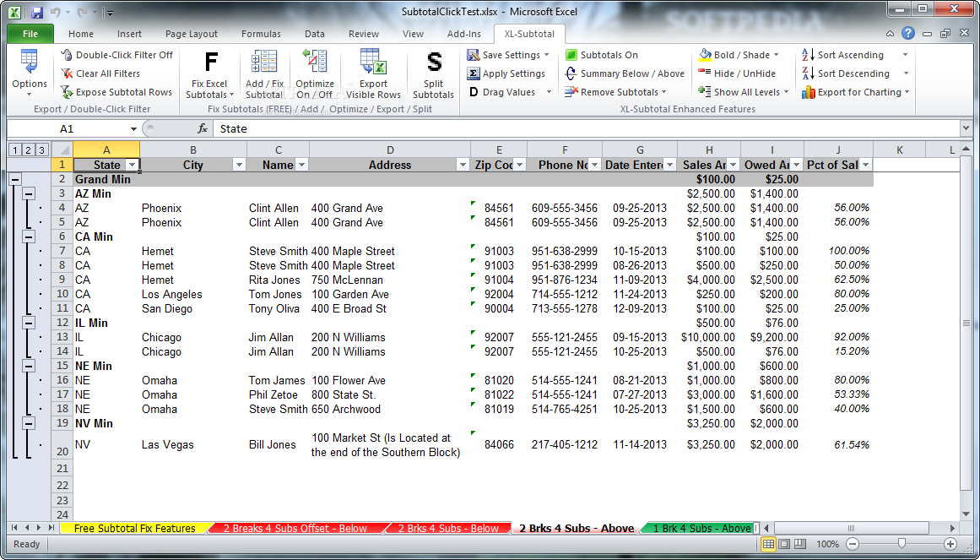980x560 pixels.
Task: Click the Select All corner cell
Action: (x=62, y=150)
